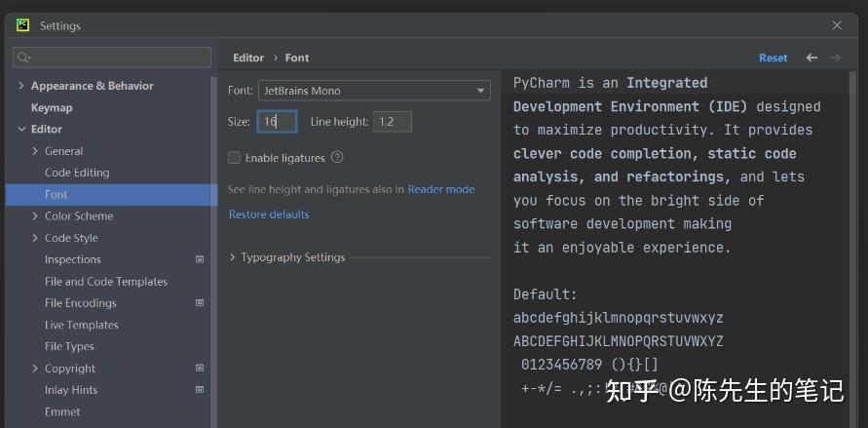Select Code Editing in the settings tree
The image size is (868, 428).
pyautogui.click(x=77, y=173)
